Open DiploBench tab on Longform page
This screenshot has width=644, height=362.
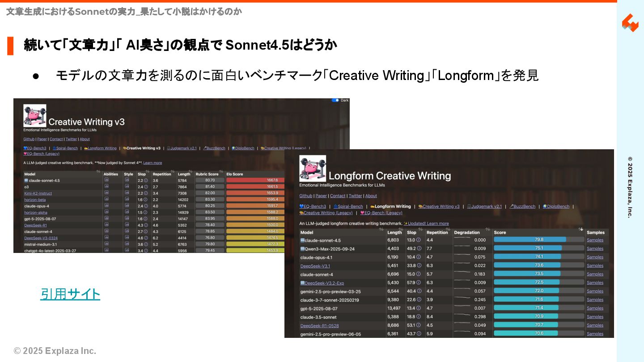coord(556,206)
